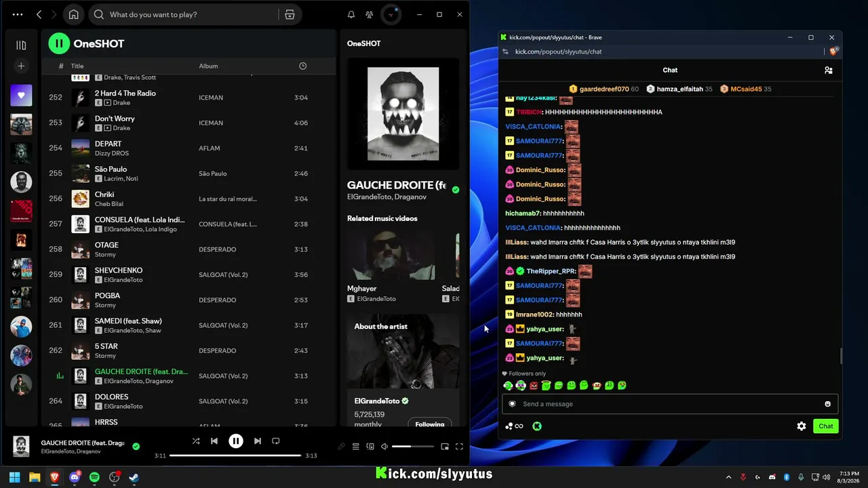Image resolution: width=868 pixels, height=488 pixels.
Task: Pause the OneSHOT playlist with green button
Action: point(59,43)
